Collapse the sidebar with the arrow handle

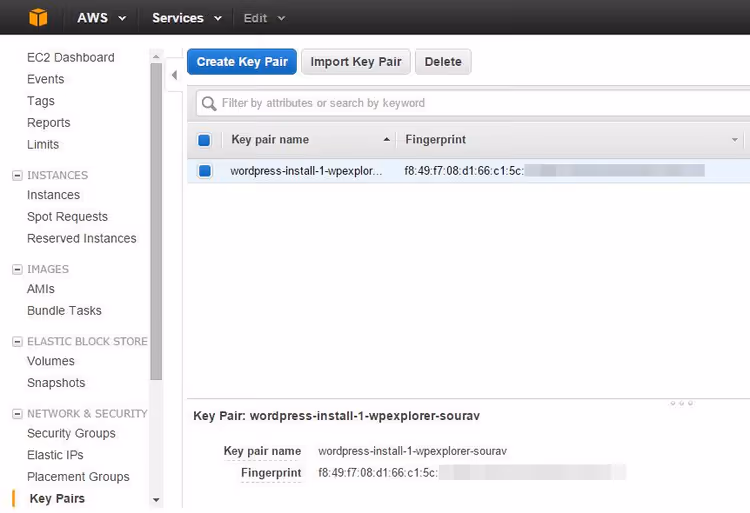click(174, 75)
